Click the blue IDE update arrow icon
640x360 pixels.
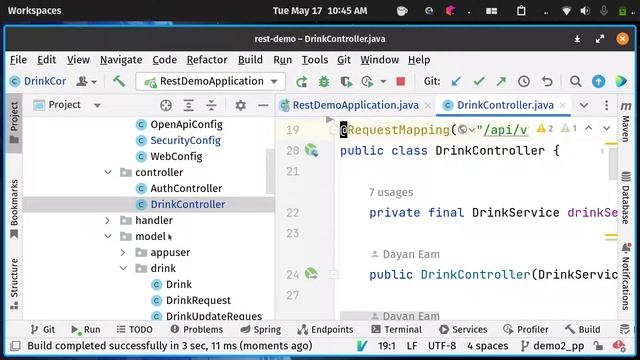[598, 82]
